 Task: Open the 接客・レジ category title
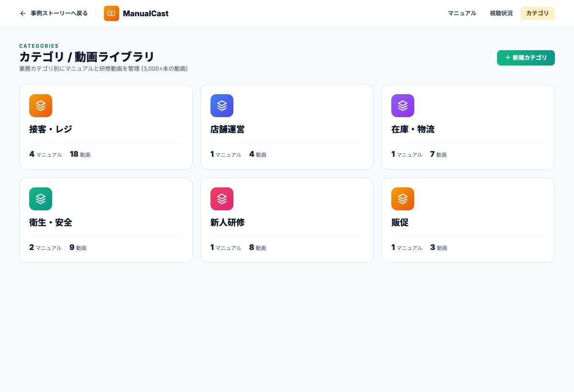[51, 130]
